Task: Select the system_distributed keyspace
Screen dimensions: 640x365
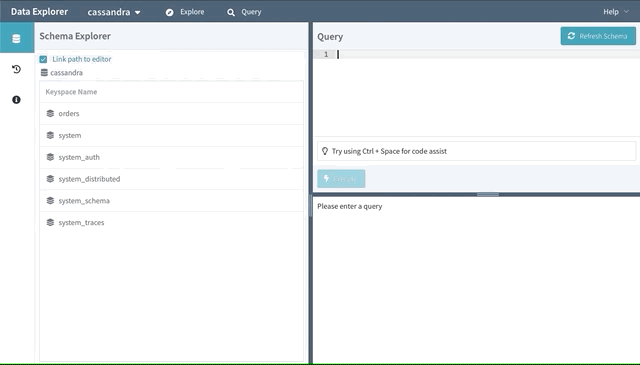Action: click(x=171, y=179)
